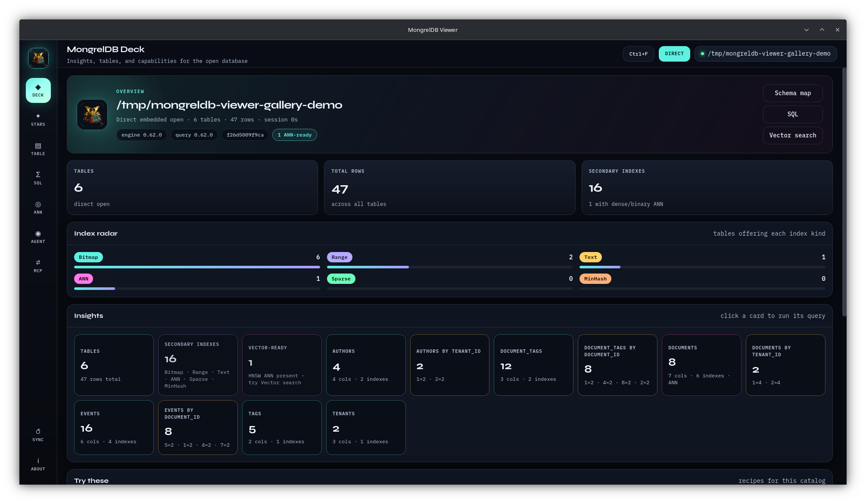866x504 pixels.
Task: Click the Total Rows 47 stat card
Action: point(449,187)
